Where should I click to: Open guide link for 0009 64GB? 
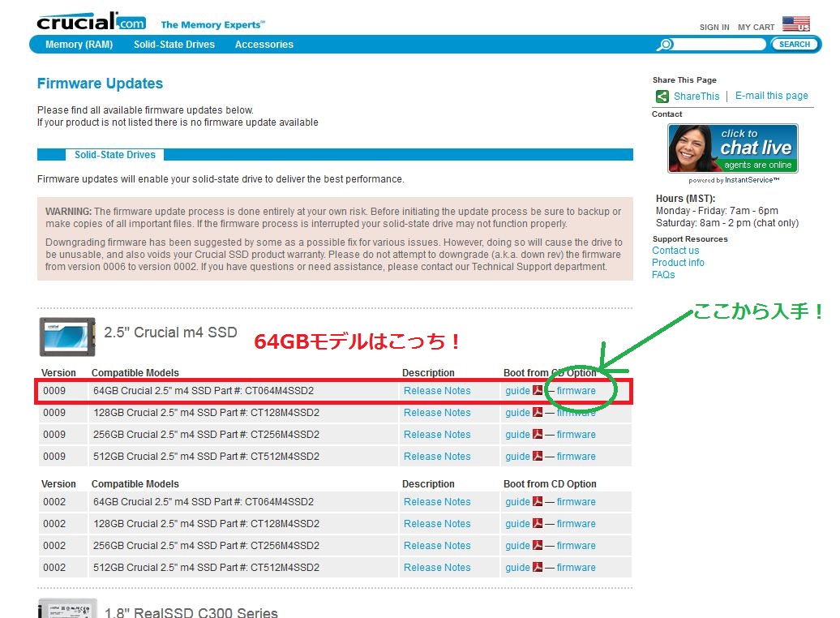coord(517,391)
